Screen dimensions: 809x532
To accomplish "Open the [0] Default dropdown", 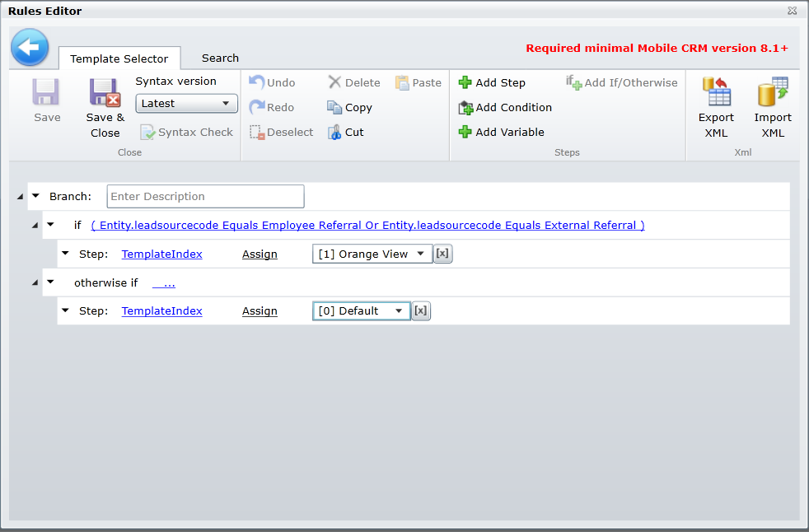I will [x=361, y=310].
